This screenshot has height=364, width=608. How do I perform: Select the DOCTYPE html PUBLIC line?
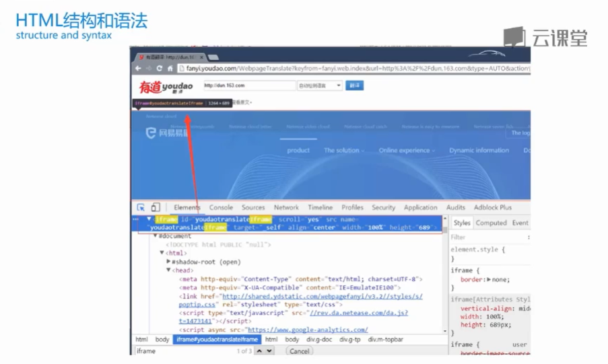pos(218,245)
